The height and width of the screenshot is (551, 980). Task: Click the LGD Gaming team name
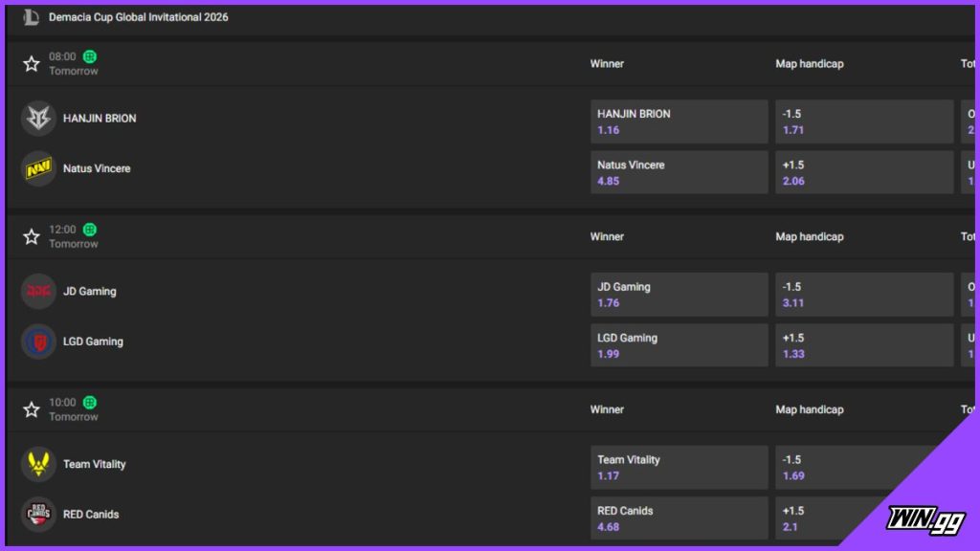click(x=93, y=342)
